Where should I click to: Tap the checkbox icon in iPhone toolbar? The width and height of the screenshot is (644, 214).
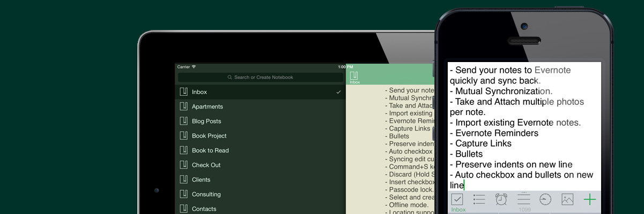(x=457, y=200)
